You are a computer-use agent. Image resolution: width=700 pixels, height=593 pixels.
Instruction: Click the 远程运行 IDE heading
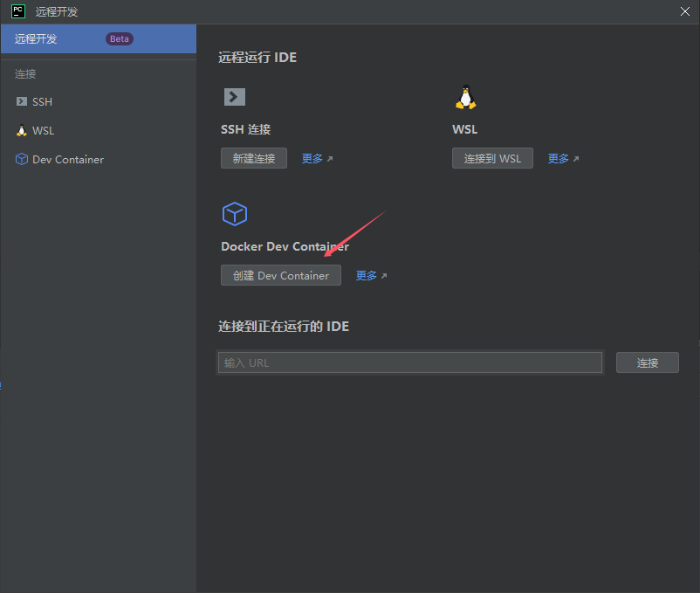(x=257, y=57)
